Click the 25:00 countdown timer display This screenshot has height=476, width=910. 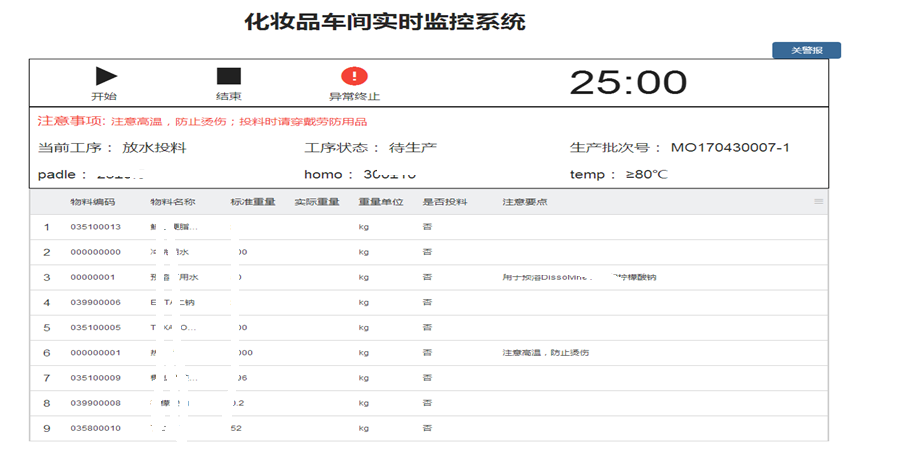628,82
